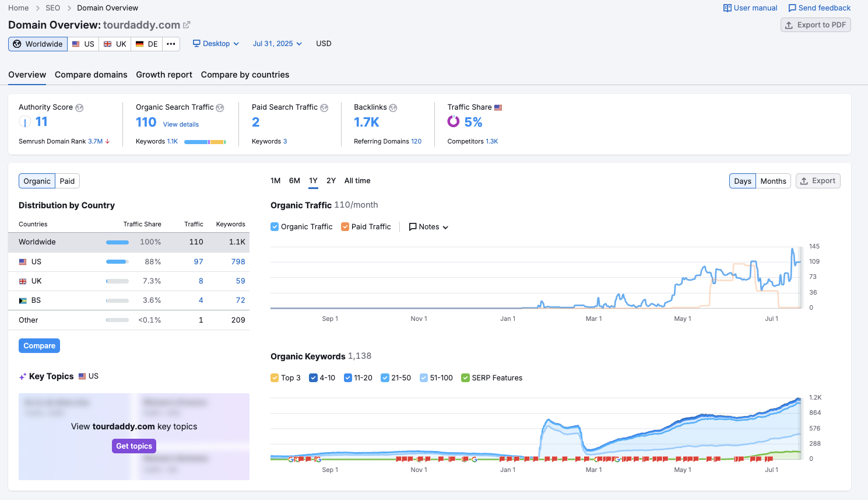This screenshot has height=500, width=868.
Task: Click the keywords distribution color bar
Action: [x=205, y=142]
